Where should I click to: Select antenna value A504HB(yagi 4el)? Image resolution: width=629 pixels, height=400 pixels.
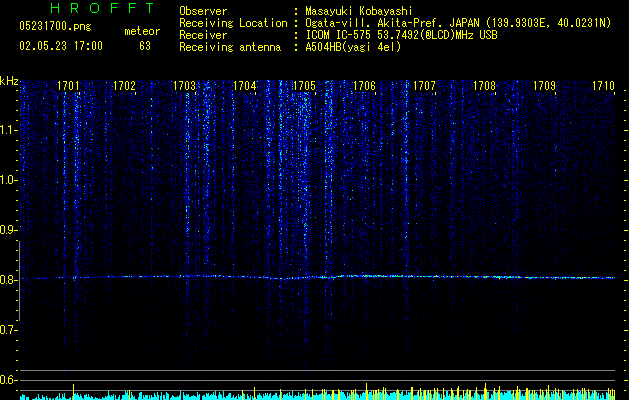353,47
